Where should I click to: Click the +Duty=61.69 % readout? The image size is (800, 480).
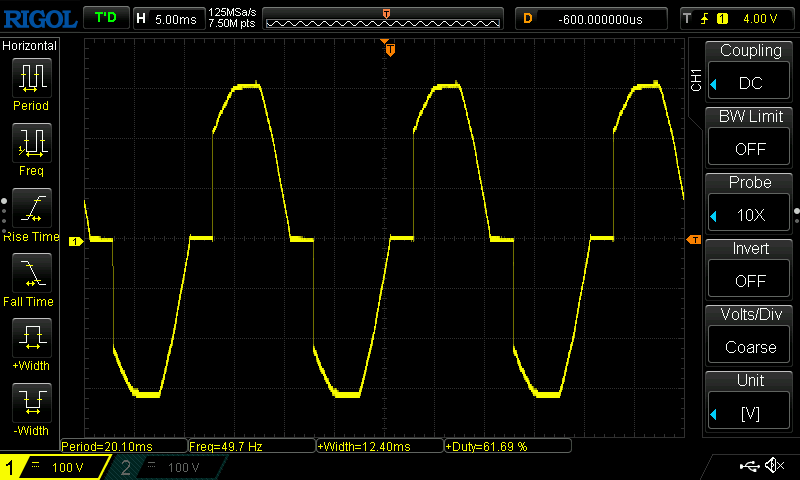click(x=508, y=446)
